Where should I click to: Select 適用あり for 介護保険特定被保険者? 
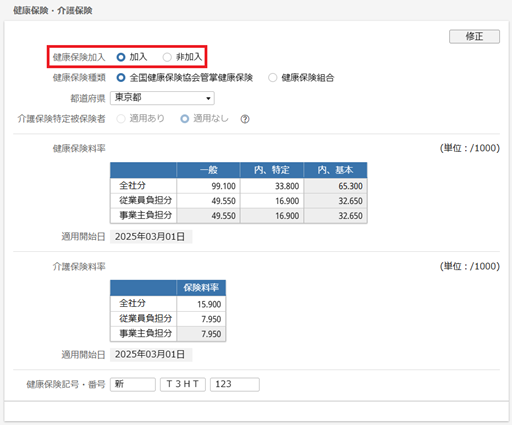(121, 119)
